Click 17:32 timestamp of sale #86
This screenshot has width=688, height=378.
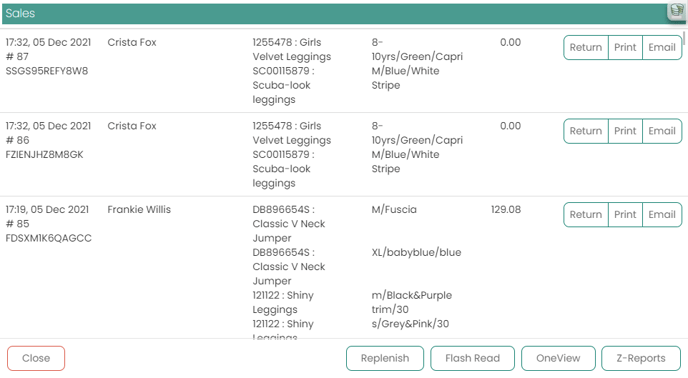(48, 126)
